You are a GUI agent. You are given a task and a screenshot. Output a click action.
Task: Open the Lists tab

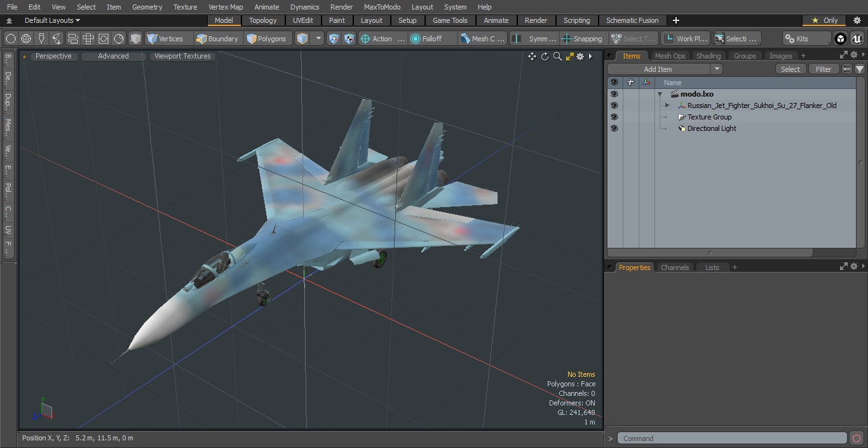712,268
